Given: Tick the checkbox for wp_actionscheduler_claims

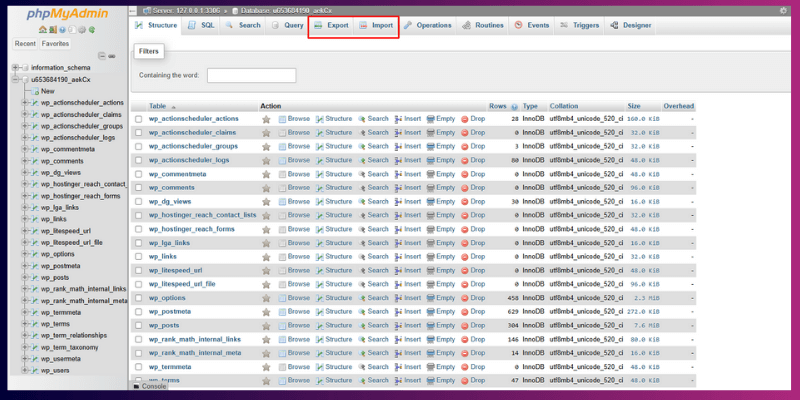Looking at the screenshot, I should pyautogui.click(x=138, y=133).
